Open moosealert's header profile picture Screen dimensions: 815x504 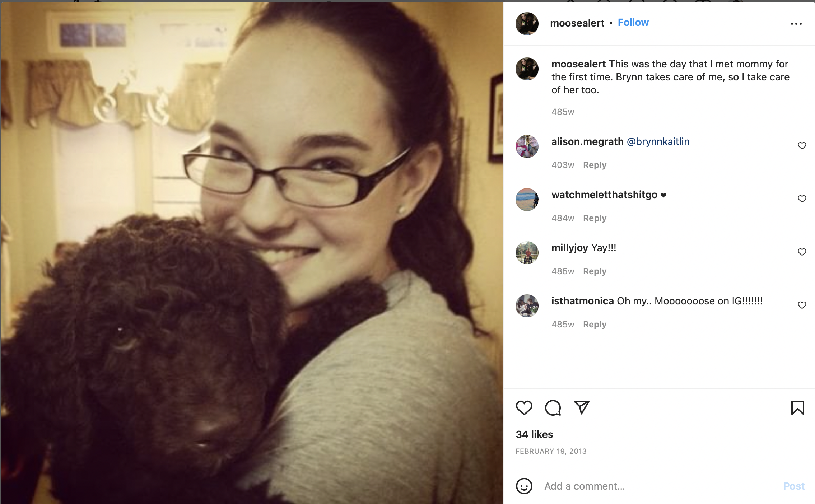tap(527, 24)
